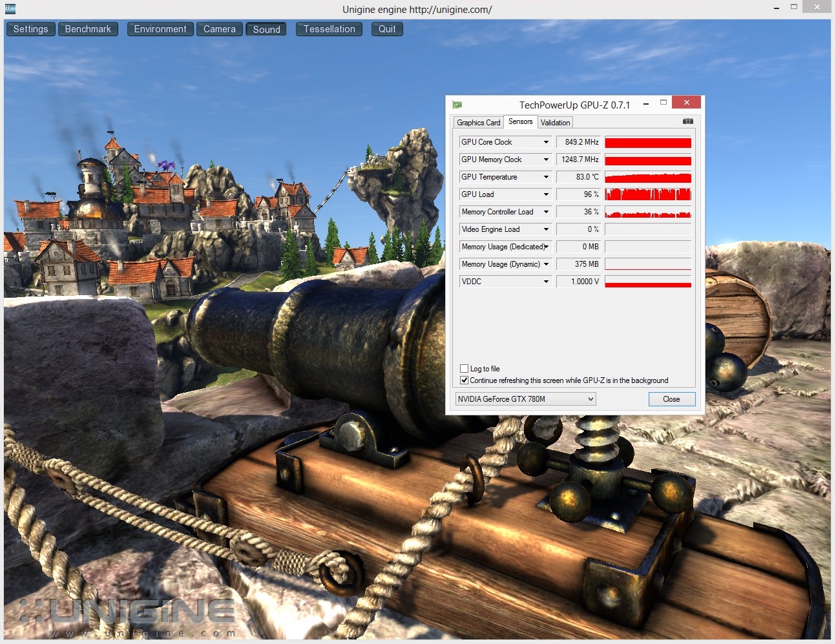Click the Quit button in Unigine
This screenshot has width=836, height=644.
coord(387,29)
